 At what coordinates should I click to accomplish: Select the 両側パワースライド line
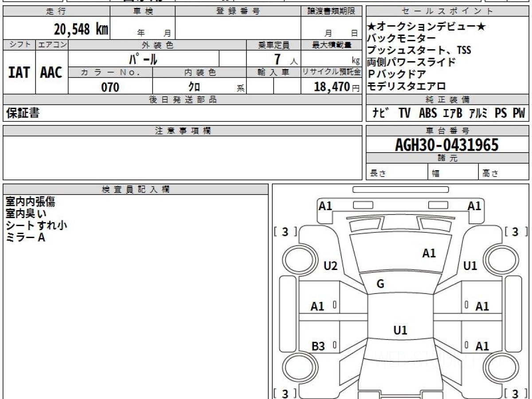coord(411,62)
